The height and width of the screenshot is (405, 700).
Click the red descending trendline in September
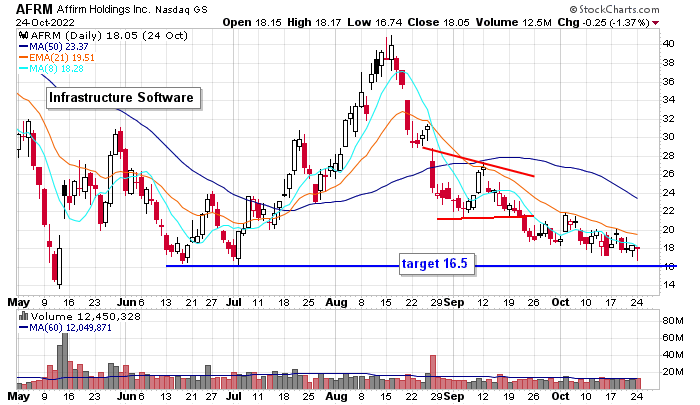point(478,162)
